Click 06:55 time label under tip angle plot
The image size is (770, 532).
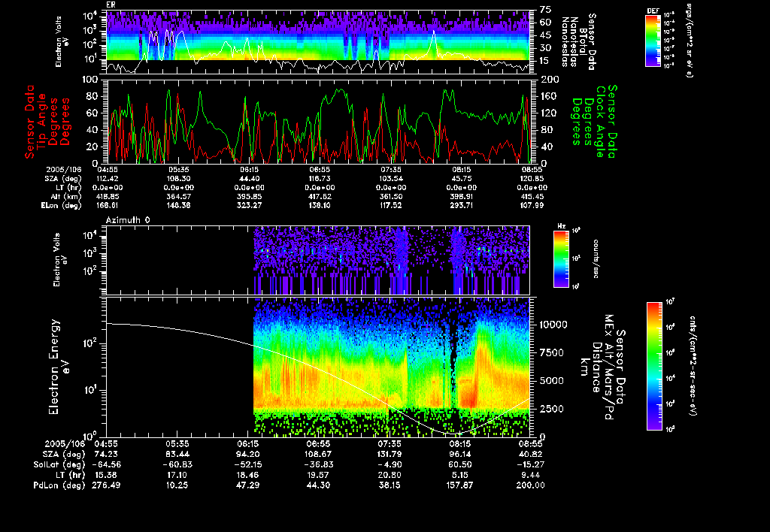(x=320, y=170)
